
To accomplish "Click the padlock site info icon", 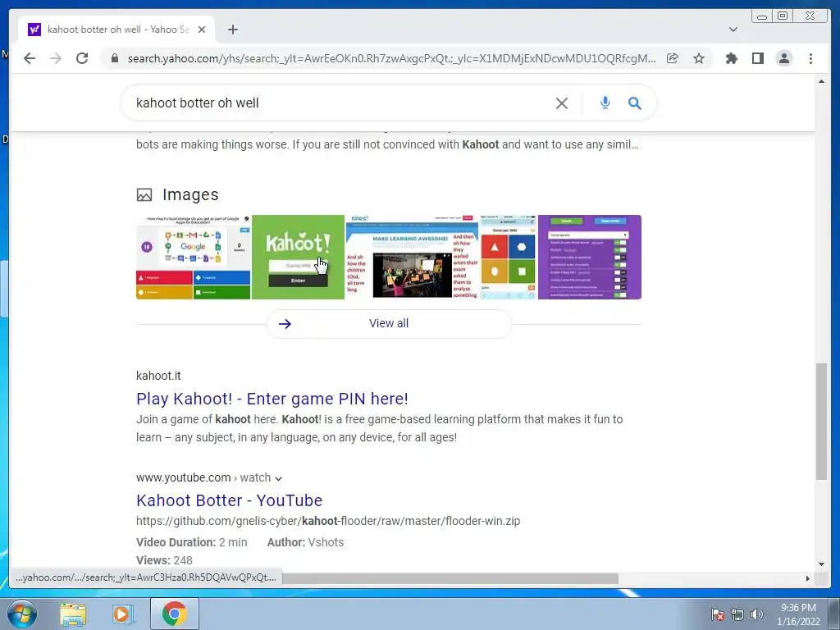I will click(x=114, y=58).
